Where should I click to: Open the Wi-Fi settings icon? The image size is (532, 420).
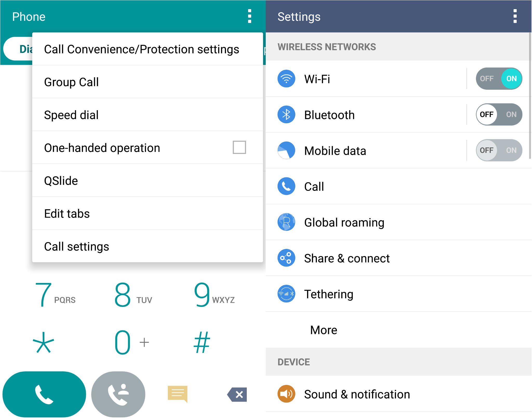point(286,79)
